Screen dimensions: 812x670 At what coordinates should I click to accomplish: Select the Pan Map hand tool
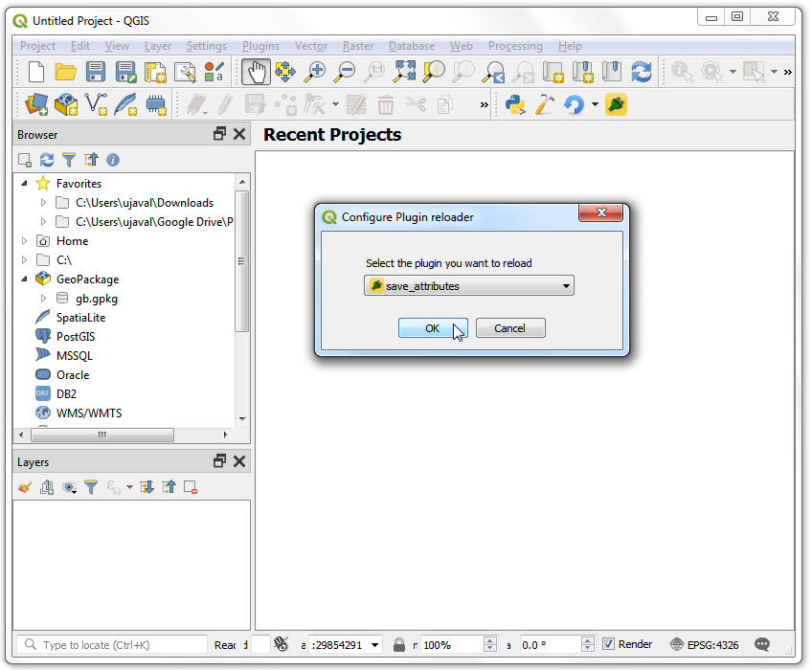coord(255,72)
